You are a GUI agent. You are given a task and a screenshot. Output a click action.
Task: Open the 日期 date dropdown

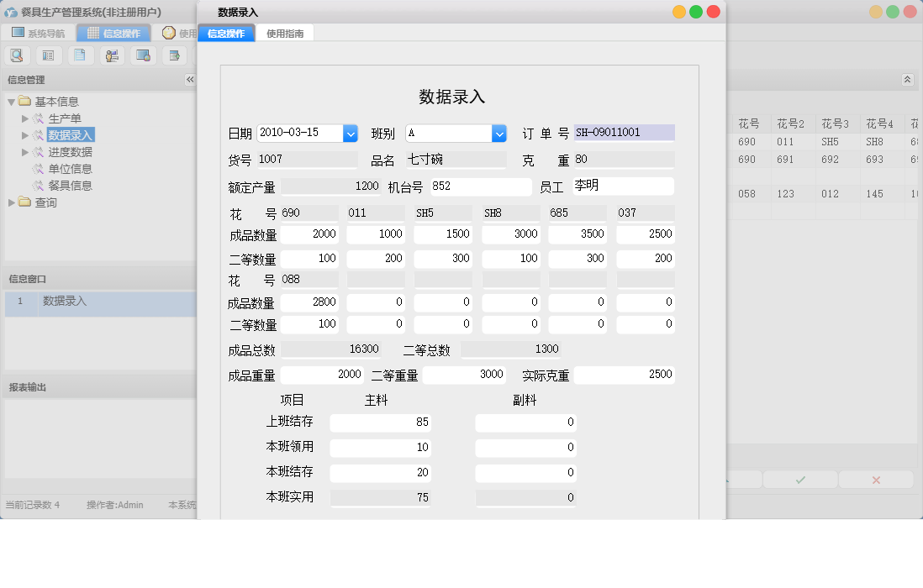(351, 133)
